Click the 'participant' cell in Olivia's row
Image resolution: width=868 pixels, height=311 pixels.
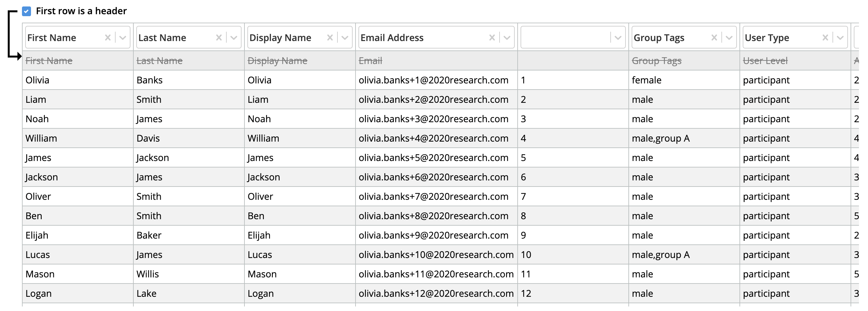(795, 80)
